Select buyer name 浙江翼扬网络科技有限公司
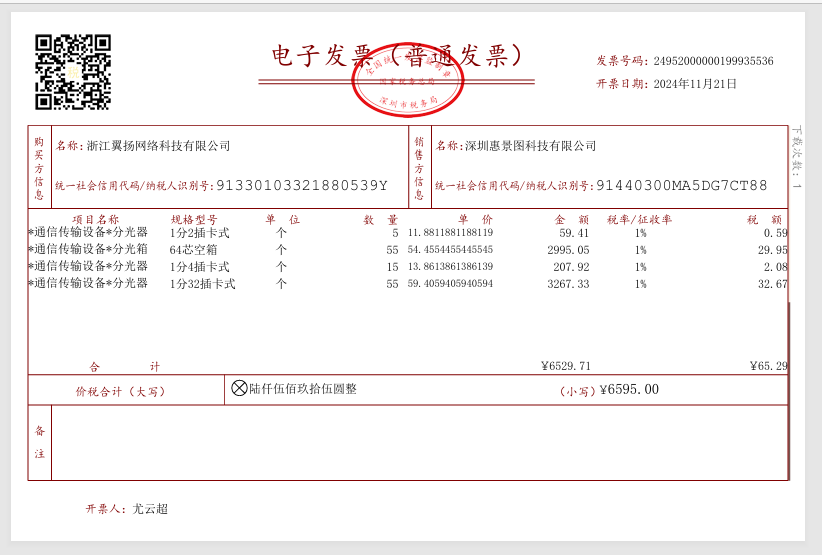Image resolution: width=822 pixels, height=555 pixels. pyautogui.click(x=158, y=146)
